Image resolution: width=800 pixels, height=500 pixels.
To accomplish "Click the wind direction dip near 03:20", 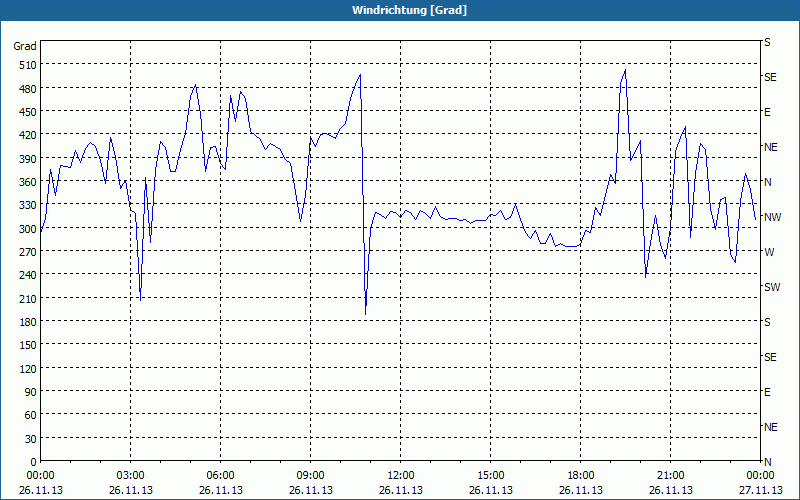I will click(x=140, y=299).
